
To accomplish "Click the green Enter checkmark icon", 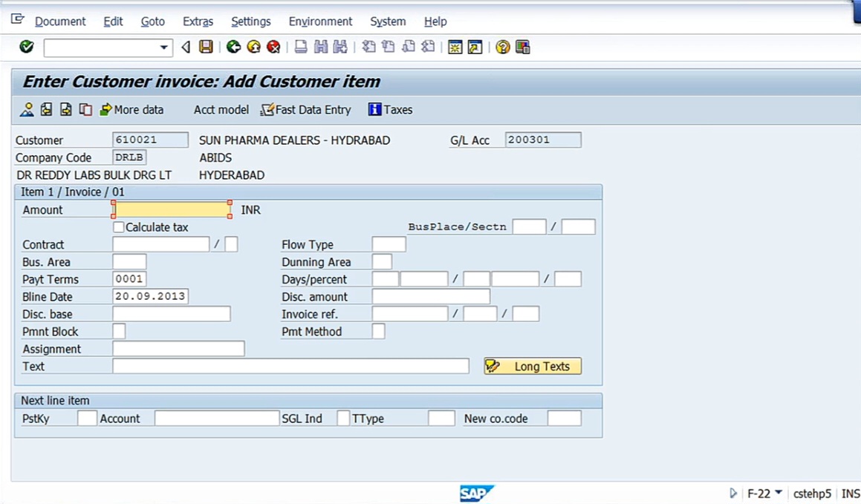I will [x=26, y=48].
